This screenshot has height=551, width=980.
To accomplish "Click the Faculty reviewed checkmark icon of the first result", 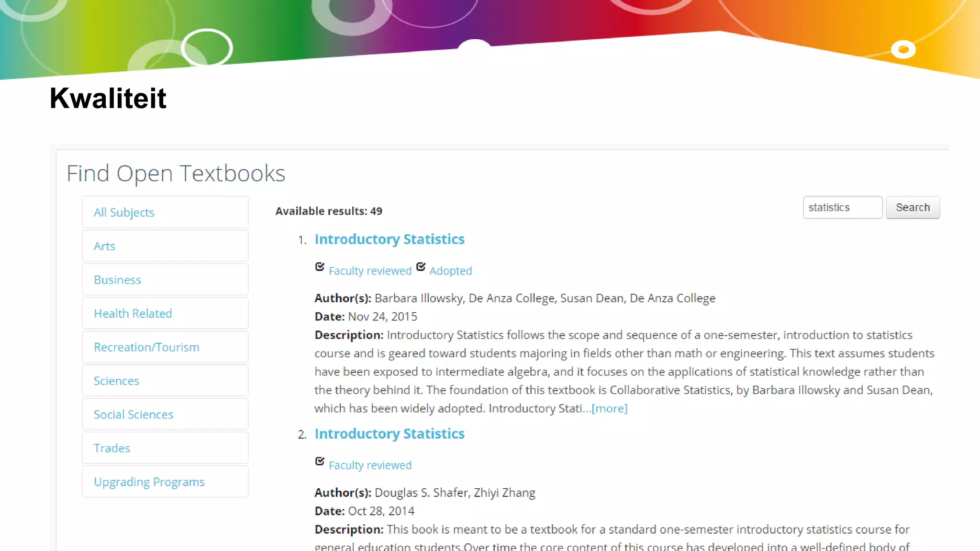I will click(x=320, y=267).
